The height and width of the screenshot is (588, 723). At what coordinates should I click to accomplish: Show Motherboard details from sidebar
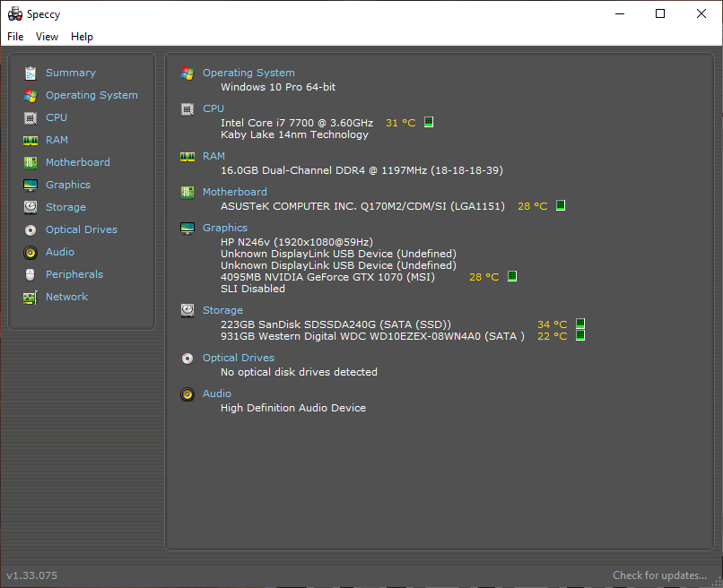pos(77,162)
